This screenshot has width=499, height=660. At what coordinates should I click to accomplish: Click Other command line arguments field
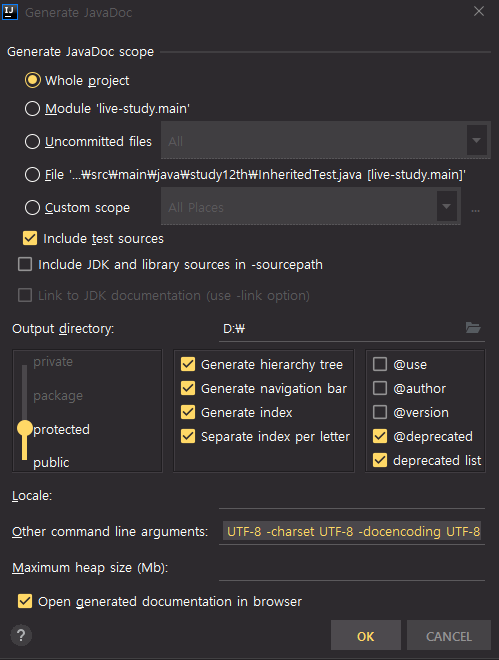(x=352, y=531)
